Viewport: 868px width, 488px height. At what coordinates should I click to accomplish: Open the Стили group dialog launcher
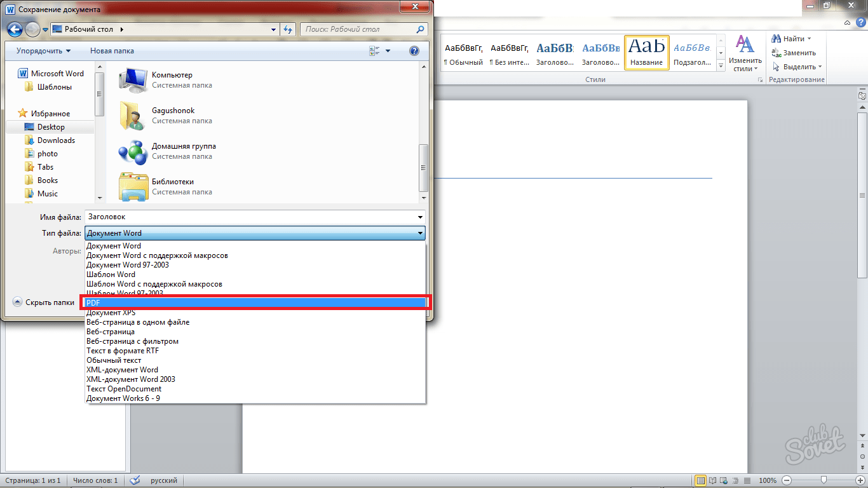click(760, 80)
